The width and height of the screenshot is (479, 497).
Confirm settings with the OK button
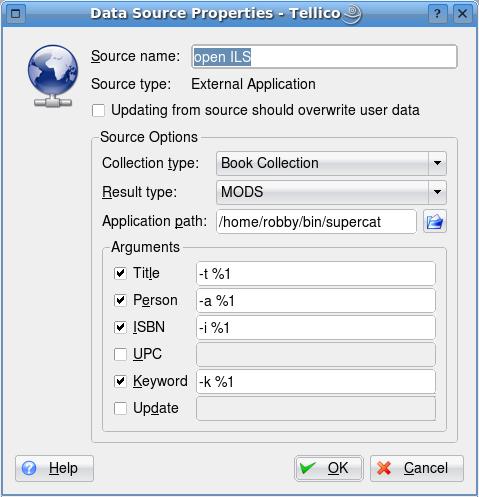[x=329, y=468]
